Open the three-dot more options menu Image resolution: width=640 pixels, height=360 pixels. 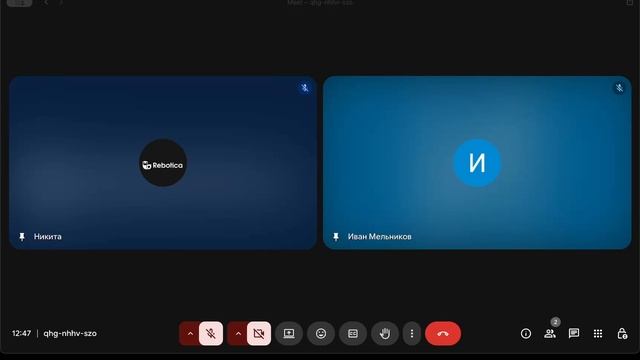coord(411,333)
